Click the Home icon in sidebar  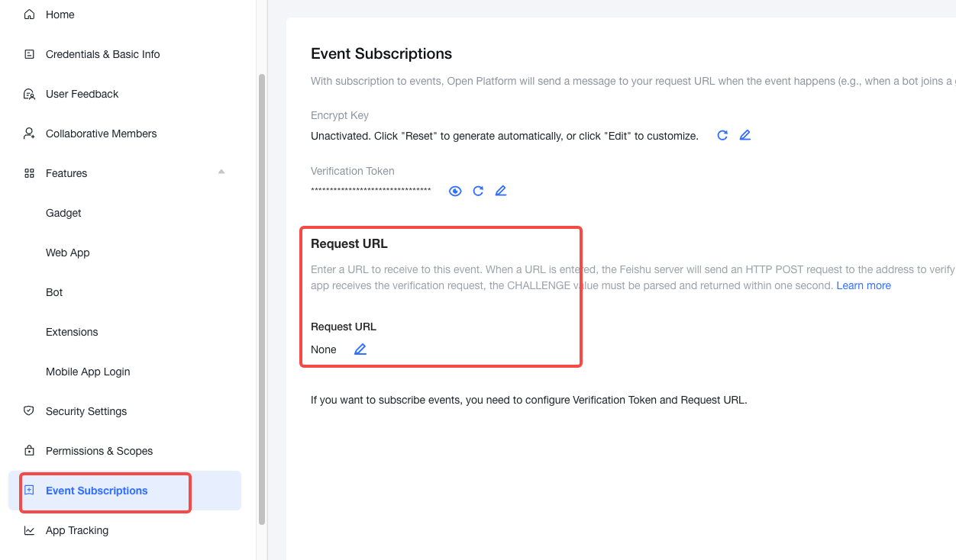pyautogui.click(x=29, y=14)
